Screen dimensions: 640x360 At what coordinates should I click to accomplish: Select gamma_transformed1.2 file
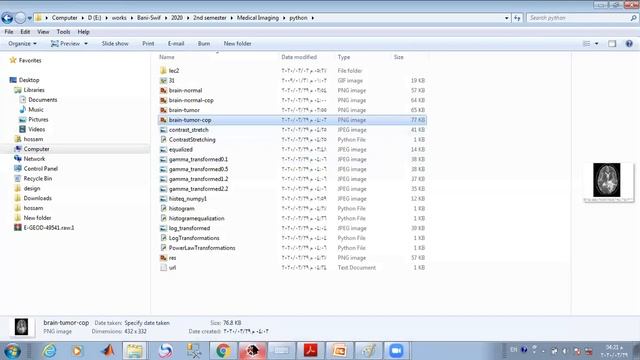point(198,179)
